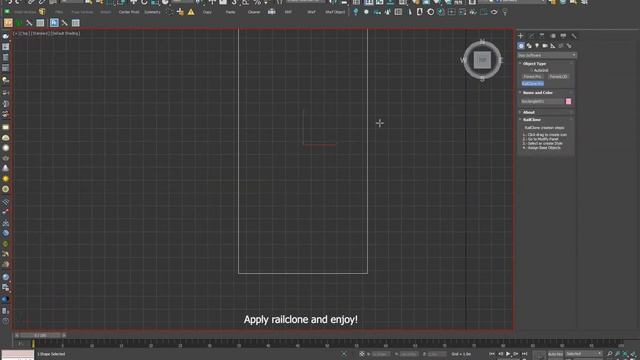This screenshot has height=360, width=640.
Task: Go to the end frame
Action: pyautogui.click(x=524, y=354)
